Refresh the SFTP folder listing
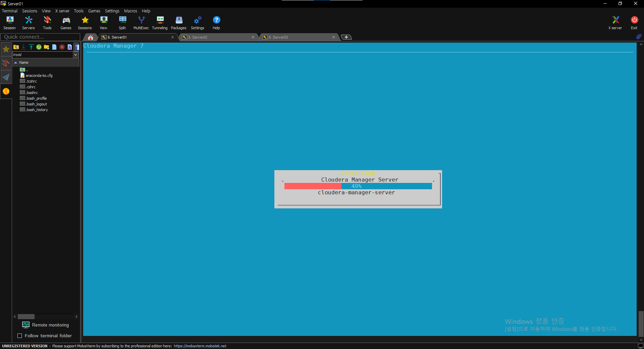The height and width of the screenshot is (349, 644). coord(39,47)
